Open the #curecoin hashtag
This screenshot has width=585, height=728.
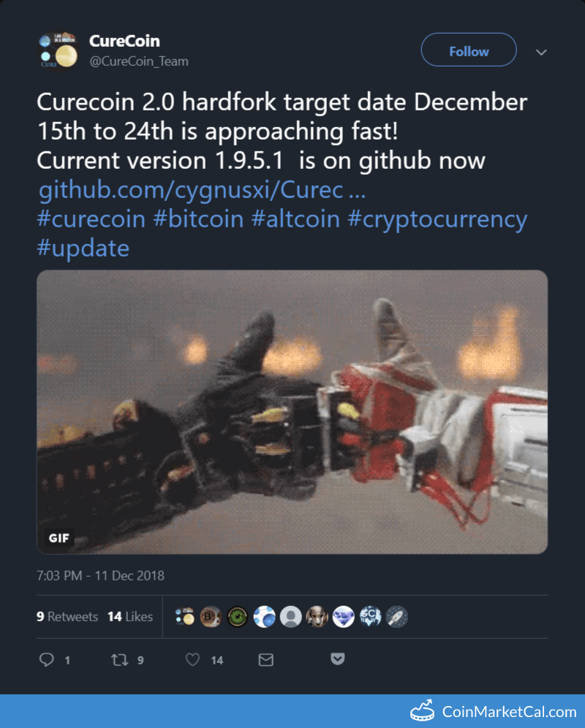click(91, 219)
